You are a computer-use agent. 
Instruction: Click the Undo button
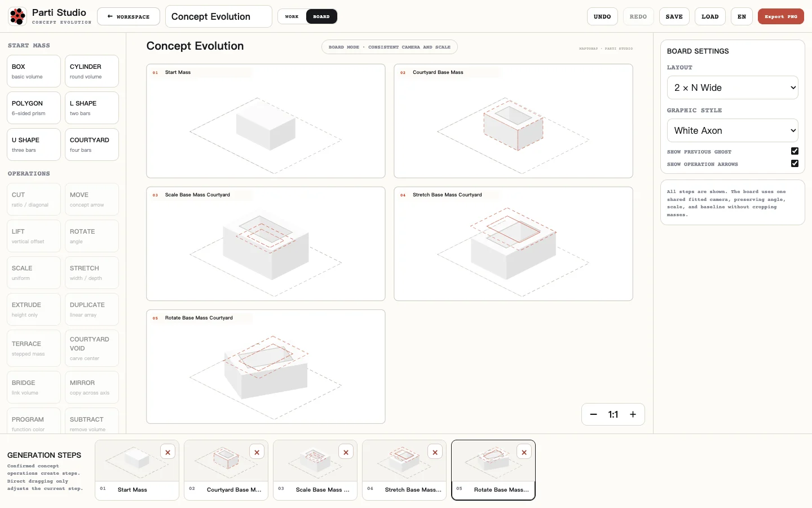(x=602, y=16)
